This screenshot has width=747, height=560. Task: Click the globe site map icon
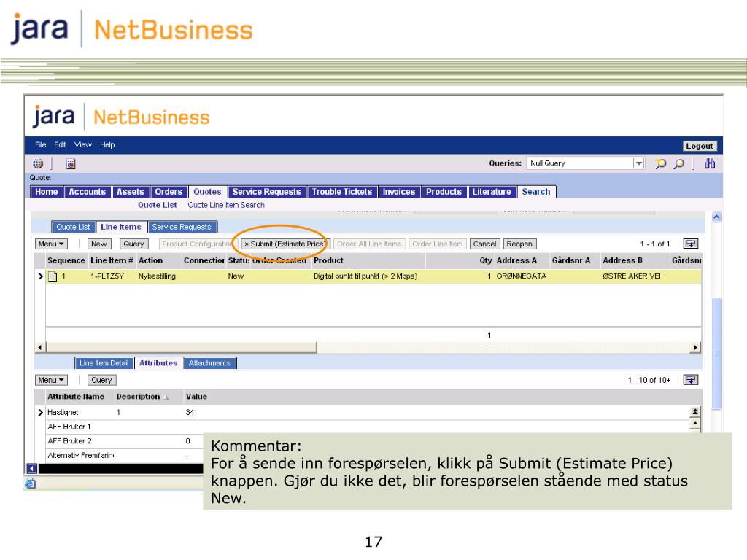pos(38,164)
